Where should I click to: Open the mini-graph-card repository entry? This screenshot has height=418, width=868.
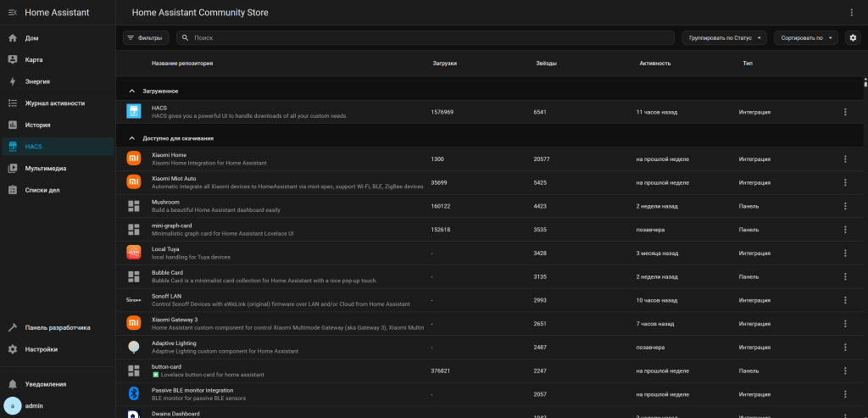coord(491,229)
